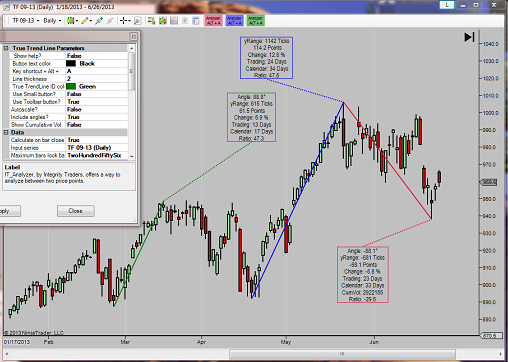The height and width of the screenshot is (362, 508).
Task: Click the green Analyzer Alt+A button
Action: pyautogui.click(x=255, y=20)
